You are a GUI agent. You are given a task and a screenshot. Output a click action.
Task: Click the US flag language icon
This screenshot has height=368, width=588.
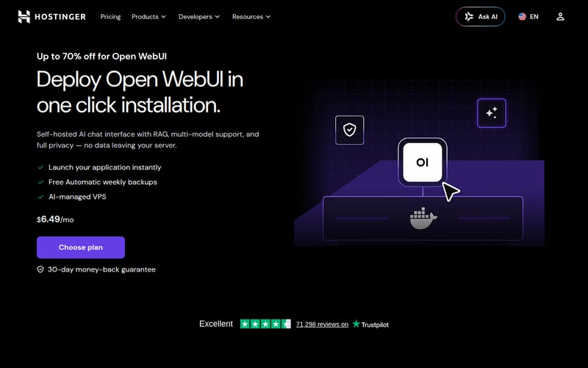522,16
